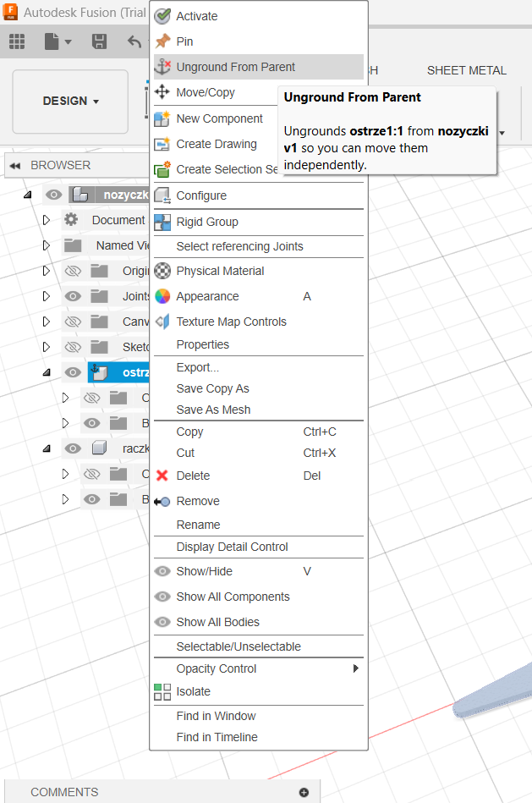Expand the Origin folder node
532x803 pixels.
click(x=46, y=271)
